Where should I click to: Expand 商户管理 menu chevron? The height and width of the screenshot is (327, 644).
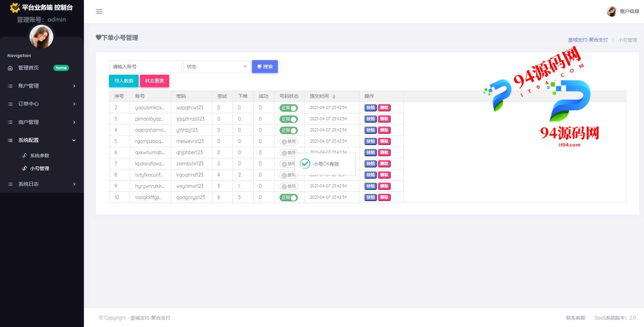tap(74, 122)
